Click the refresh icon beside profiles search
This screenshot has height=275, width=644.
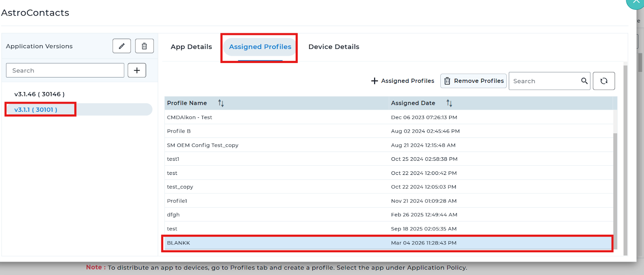coord(604,81)
